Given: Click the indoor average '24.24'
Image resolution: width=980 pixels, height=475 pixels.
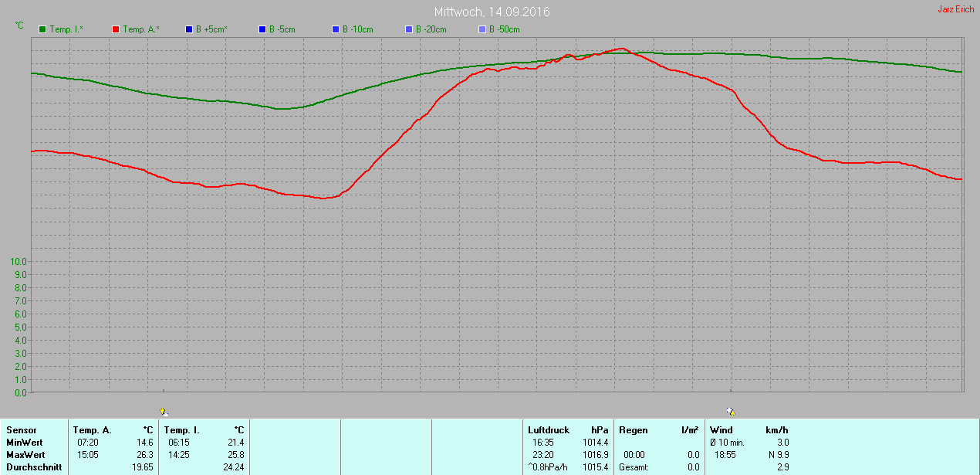Looking at the screenshot, I should [x=234, y=467].
